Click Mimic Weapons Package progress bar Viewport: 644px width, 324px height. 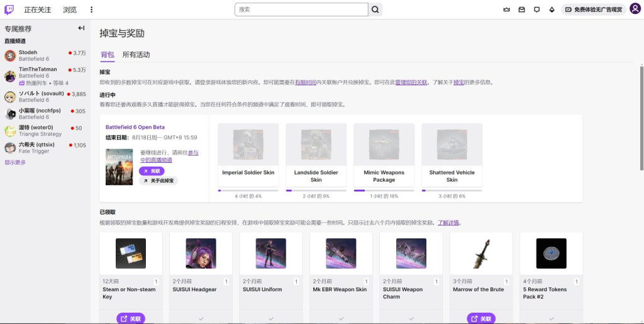click(x=384, y=190)
